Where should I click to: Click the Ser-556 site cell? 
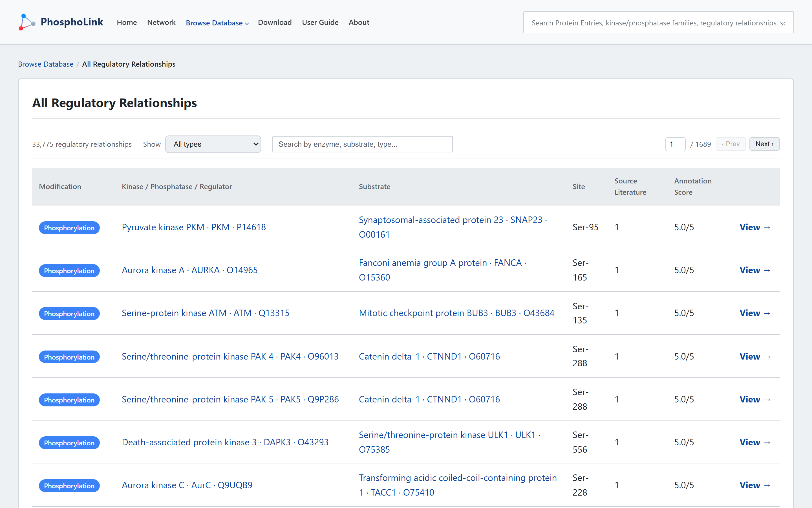[581, 442]
